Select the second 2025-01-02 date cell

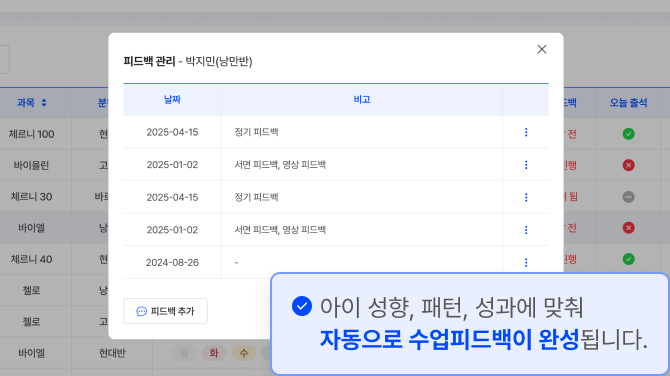(172, 230)
